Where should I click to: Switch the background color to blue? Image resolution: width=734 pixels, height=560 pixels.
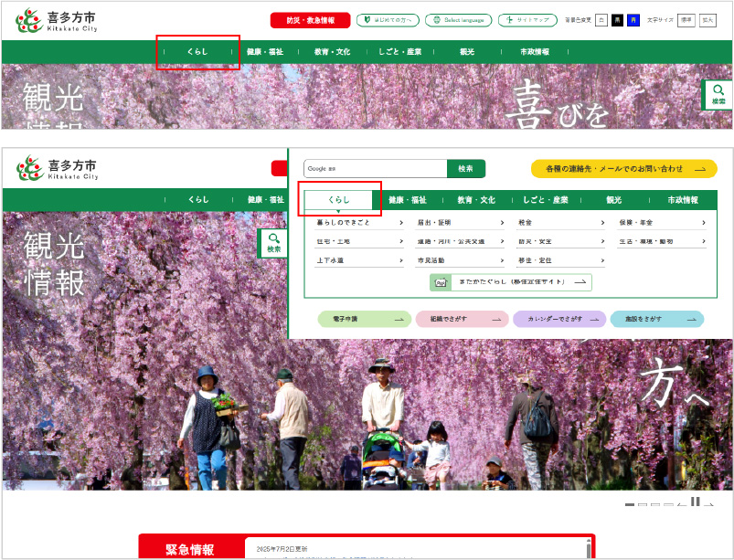coord(633,20)
